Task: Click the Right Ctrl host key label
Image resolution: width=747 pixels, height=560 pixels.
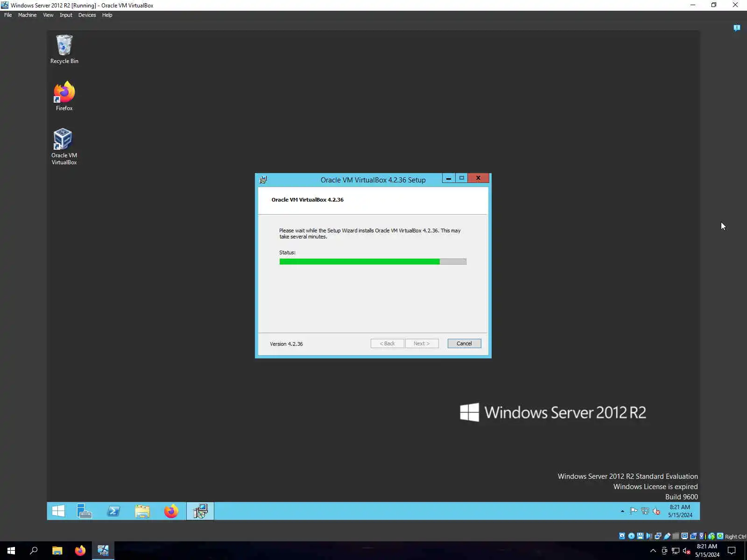Action: 735,536
